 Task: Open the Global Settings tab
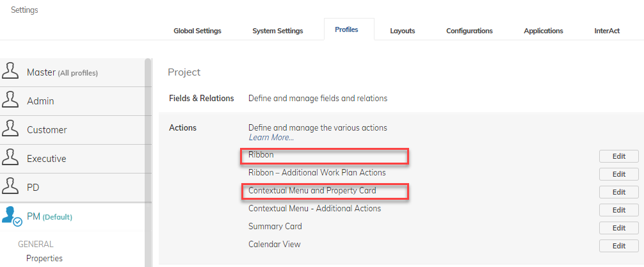pyautogui.click(x=197, y=31)
